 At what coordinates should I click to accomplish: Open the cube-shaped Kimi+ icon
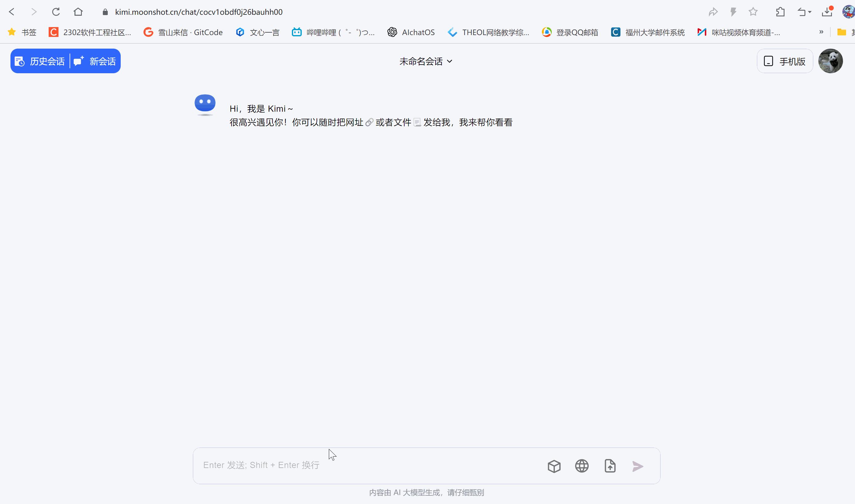(x=554, y=466)
